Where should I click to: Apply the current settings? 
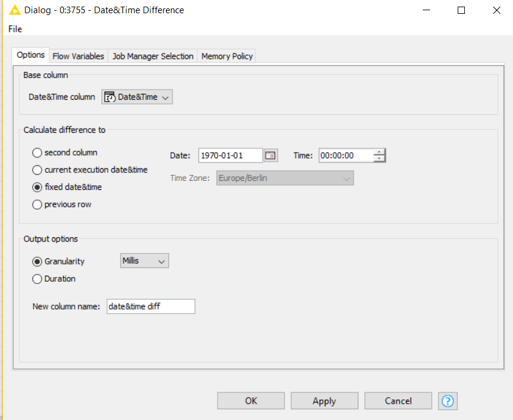click(324, 401)
